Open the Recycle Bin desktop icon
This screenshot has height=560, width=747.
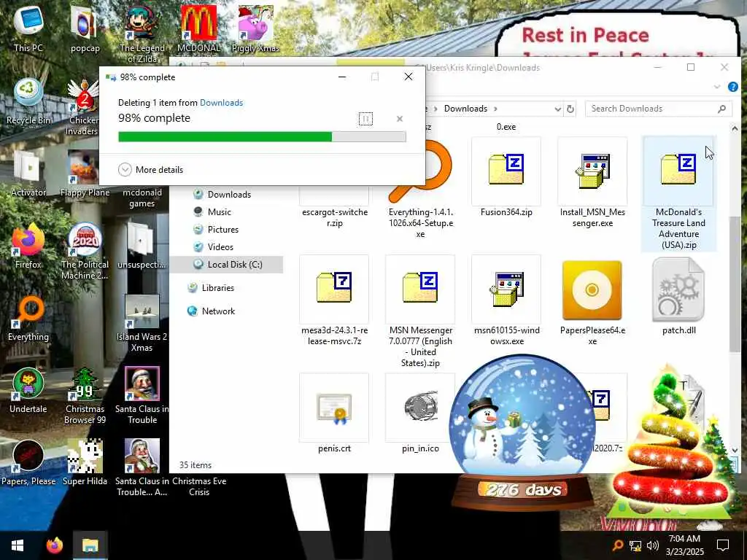point(28,101)
